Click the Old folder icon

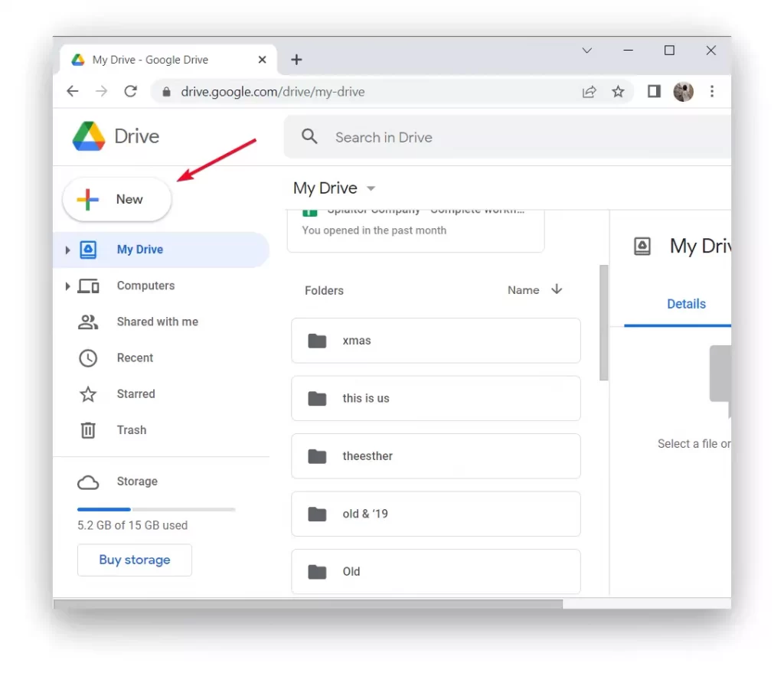tap(317, 572)
